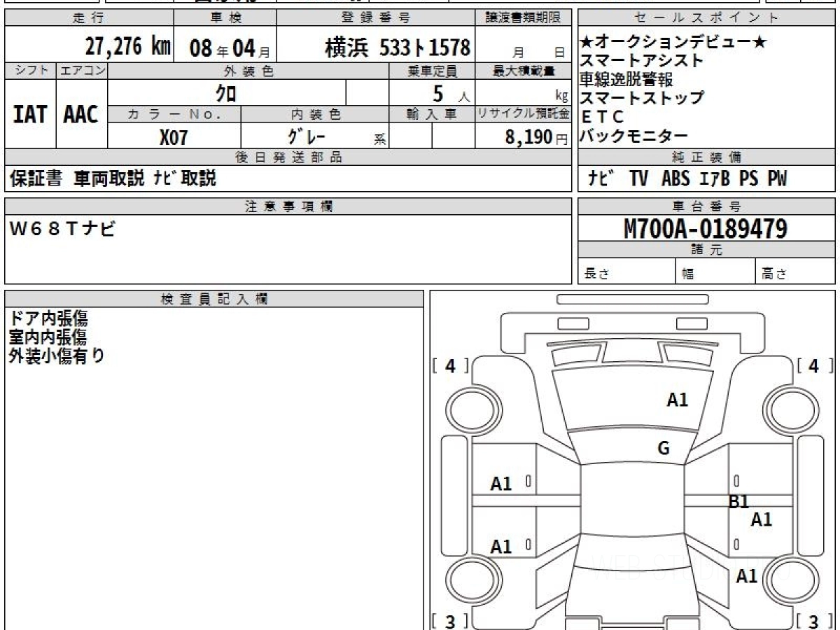Select chassis number M700A-0189479
The image size is (840, 630).
coord(706,228)
